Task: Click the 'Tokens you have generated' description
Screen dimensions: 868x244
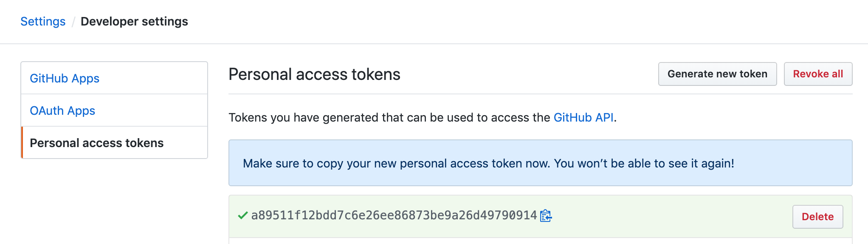Action: pos(389,117)
